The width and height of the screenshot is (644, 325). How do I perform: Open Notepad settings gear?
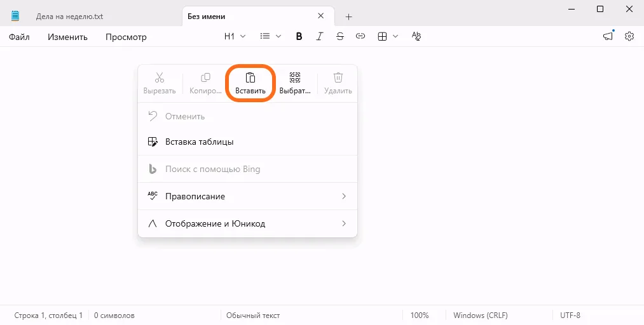point(629,36)
